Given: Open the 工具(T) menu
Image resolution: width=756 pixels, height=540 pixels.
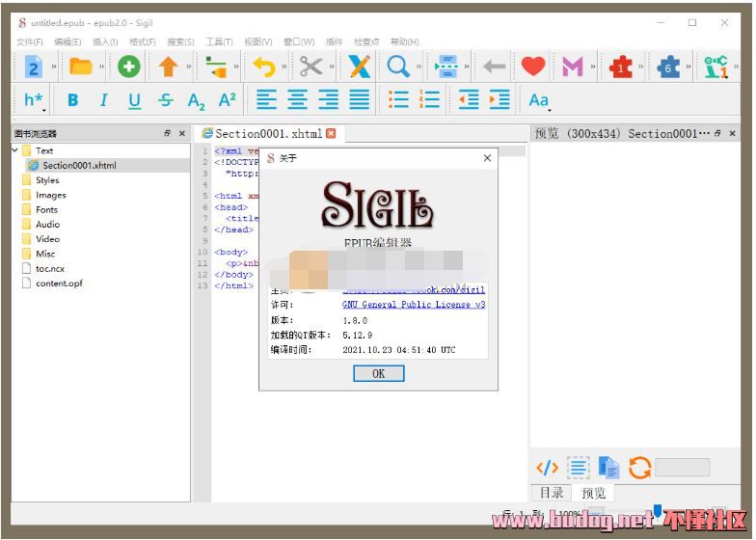Looking at the screenshot, I should pos(219,42).
